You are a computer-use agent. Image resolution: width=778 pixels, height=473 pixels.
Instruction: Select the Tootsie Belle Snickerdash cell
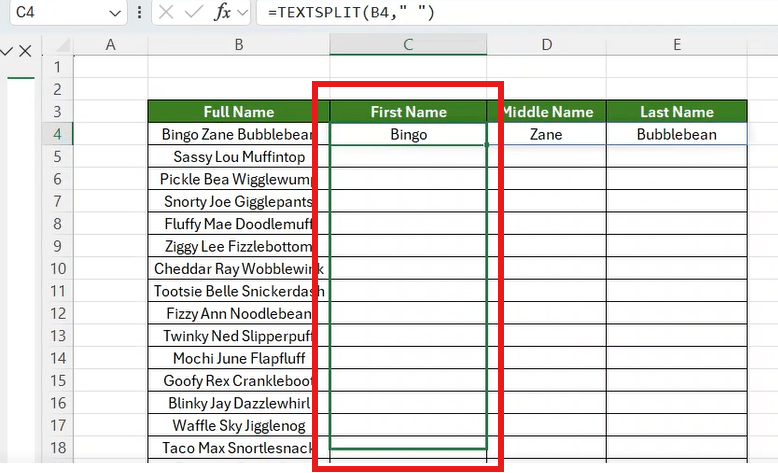tap(239, 291)
